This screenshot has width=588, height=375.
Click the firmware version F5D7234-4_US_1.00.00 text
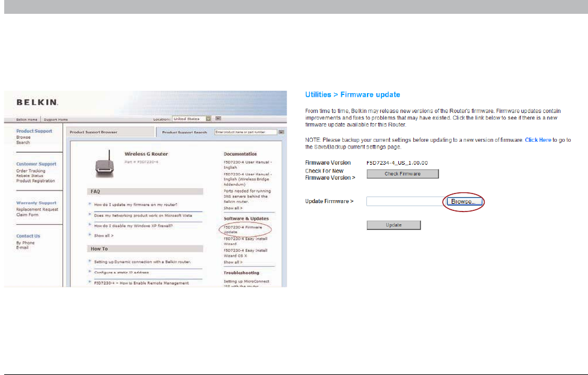397,162
